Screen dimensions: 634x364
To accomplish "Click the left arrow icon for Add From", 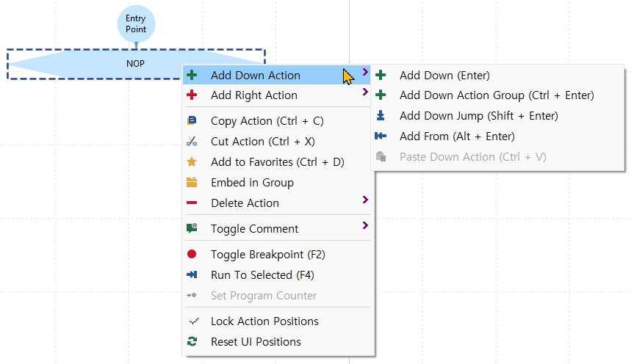I will pyautogui.click(x=381, y=136).
